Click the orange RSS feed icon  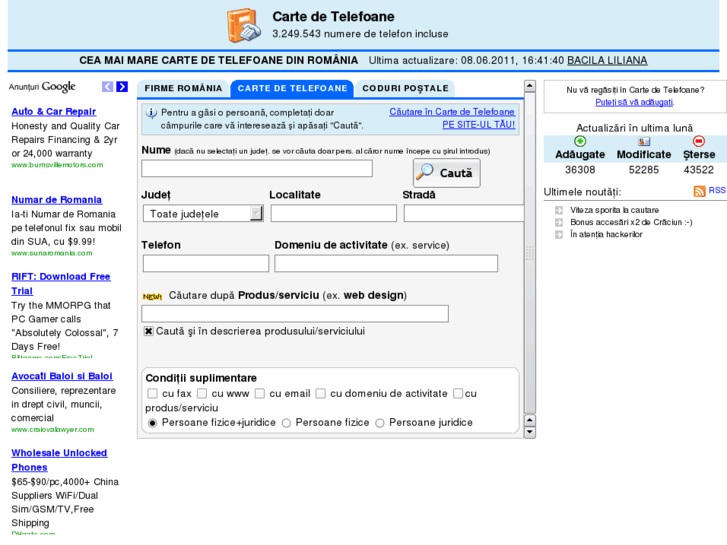[699, 191]
